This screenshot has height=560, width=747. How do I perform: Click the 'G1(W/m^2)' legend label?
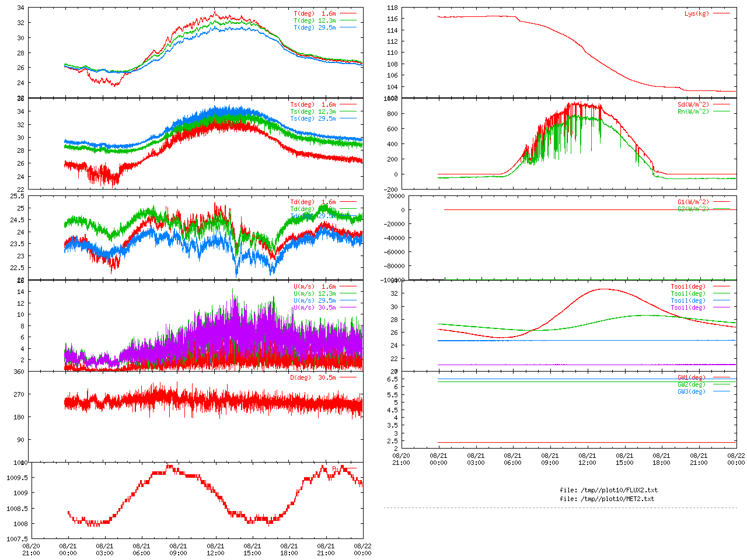(693, 202)
